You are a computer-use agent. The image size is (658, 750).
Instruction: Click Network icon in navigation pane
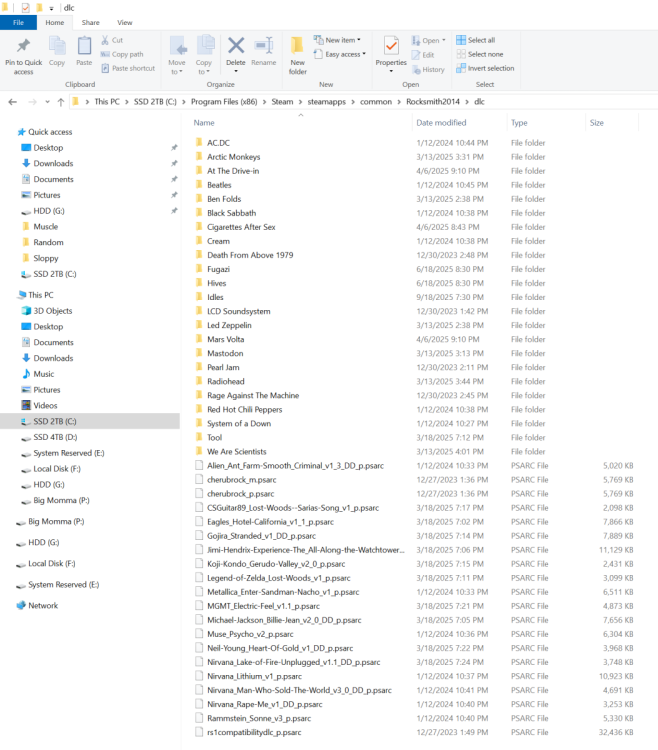pyautogui.click(x=21, y=606)
